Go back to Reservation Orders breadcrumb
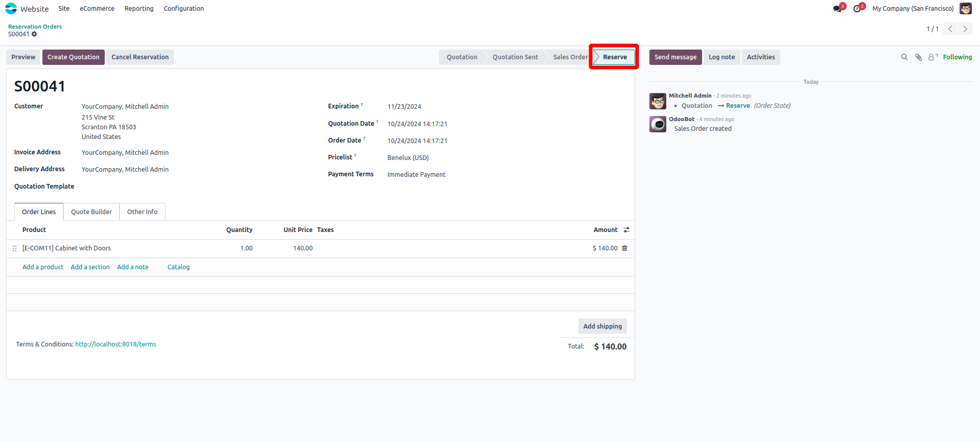The width and height of the screenshot is (980, 441). [35, 27]
